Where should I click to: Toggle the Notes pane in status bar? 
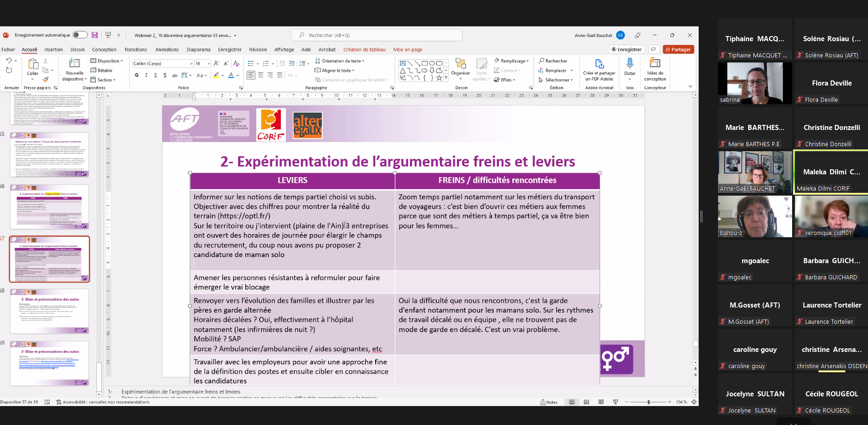point(549,402)
